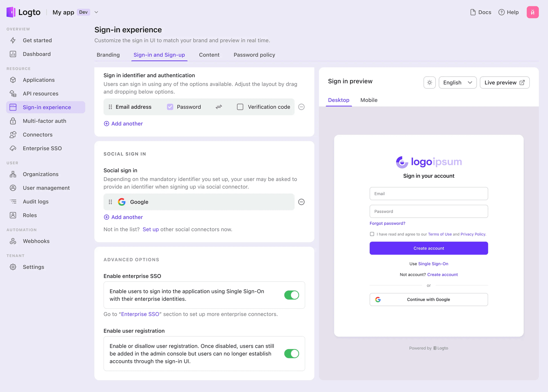548x392 pixels.
Task: Click the Add another social connector link
Action: coord(123,217)
